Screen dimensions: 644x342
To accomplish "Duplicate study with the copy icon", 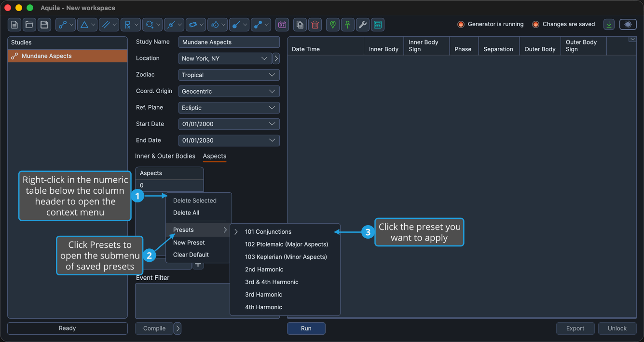I will pyautogui.click(x=300, y=25).
